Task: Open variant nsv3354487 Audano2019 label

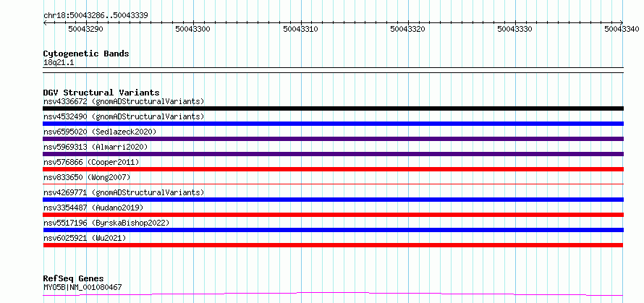Action: pos(93,208)
